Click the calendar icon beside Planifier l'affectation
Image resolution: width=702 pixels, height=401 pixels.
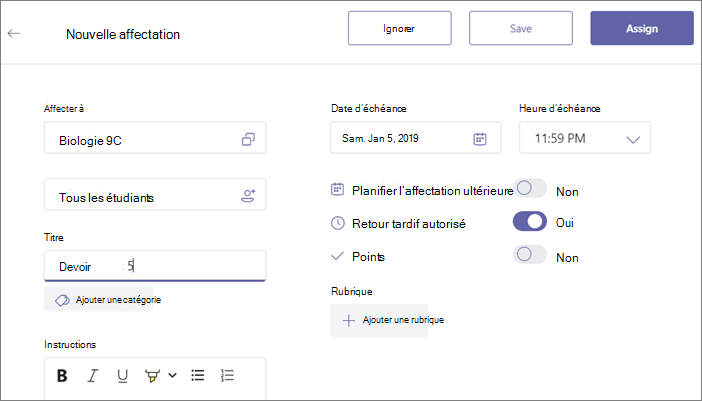click(x=337, y=189)
